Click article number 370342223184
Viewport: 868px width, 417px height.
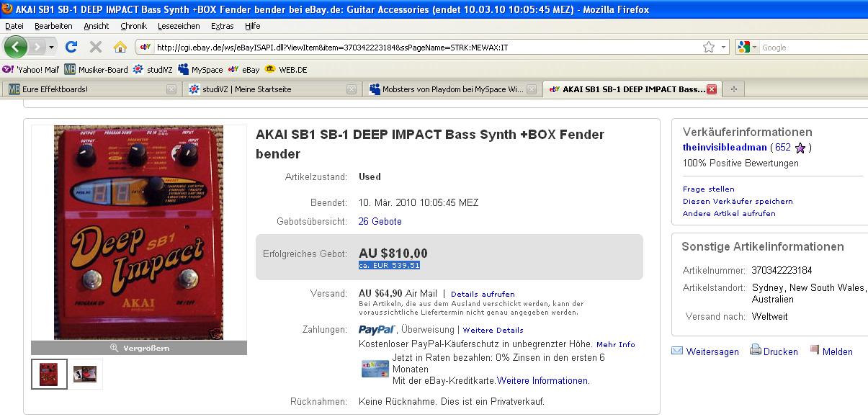pyautogui.click(x=782, y=270)
